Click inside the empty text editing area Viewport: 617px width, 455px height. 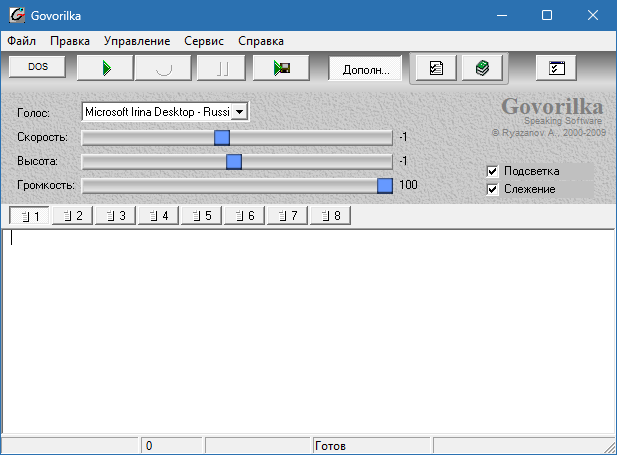[x=308, y=331]
